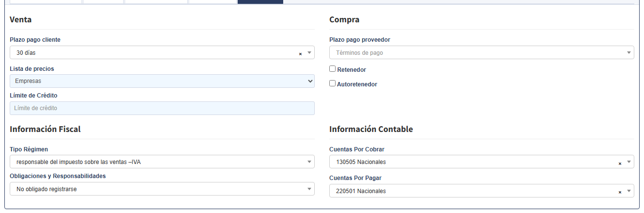Click the Límite de crédito input field
The image size is (644, 213).
click(162, 108)
